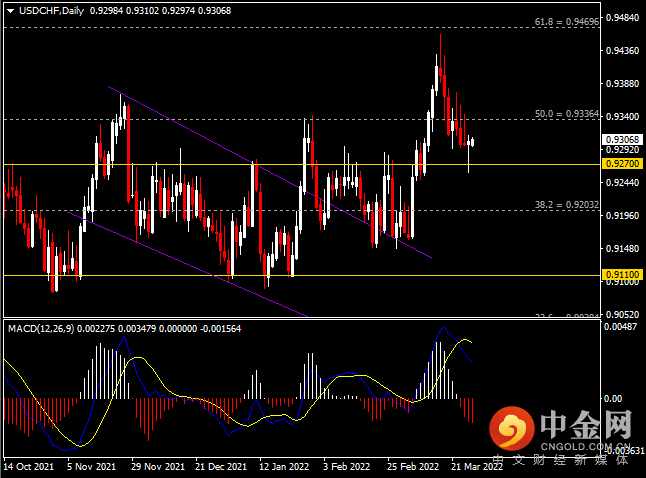
Task: Click the MACD readout value 0.002275
Action: coord(96,329)
